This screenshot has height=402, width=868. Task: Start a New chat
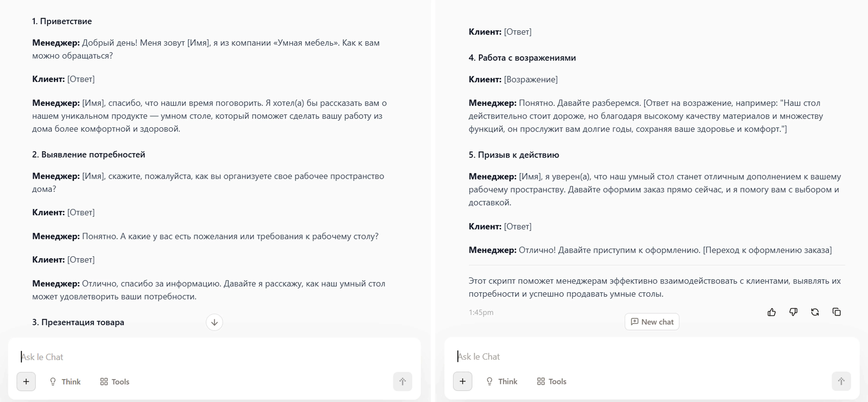(651, 322)
